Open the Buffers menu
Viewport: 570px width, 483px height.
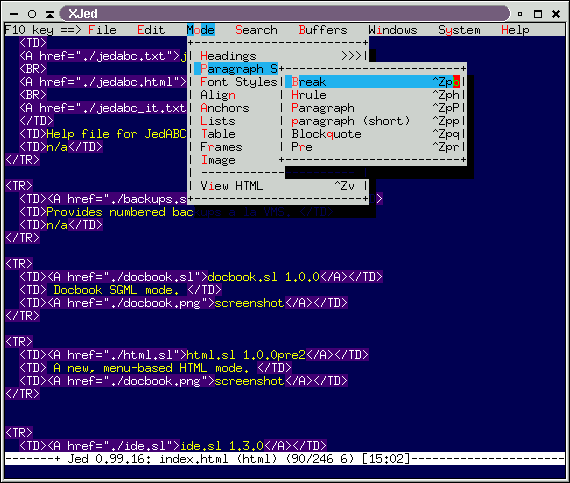(x=323, y=30)
